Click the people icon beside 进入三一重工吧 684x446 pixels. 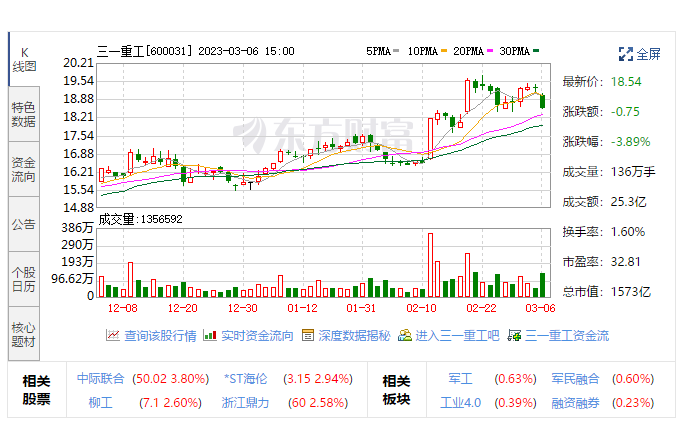click(405, 335)
